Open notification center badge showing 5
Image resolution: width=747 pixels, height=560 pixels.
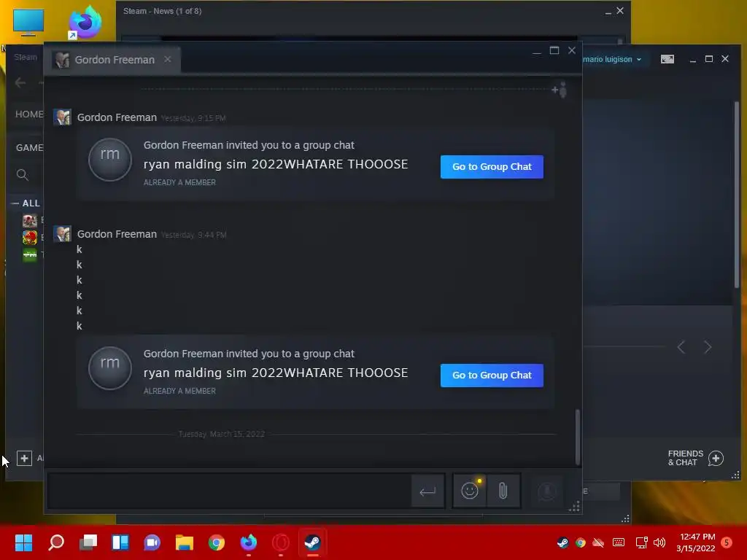click(727, 542)
